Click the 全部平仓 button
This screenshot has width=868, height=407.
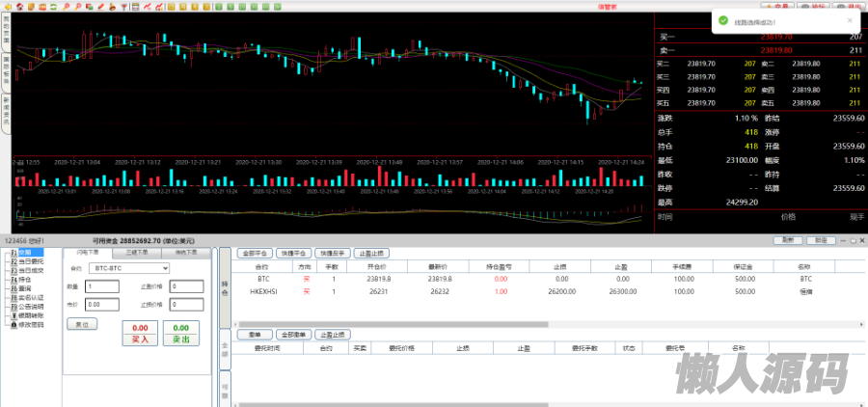coord(255,253)
